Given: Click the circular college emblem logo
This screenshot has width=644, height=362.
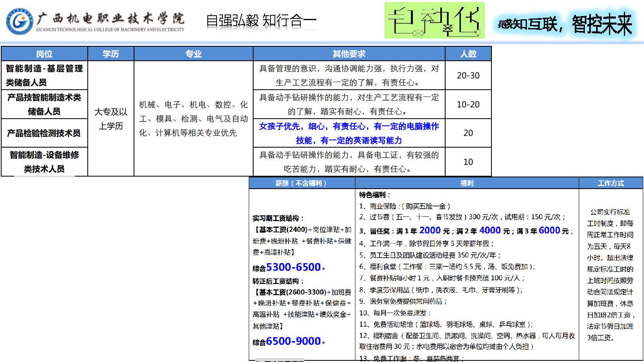Looking at the screenshot, I should tap(19, 21).
